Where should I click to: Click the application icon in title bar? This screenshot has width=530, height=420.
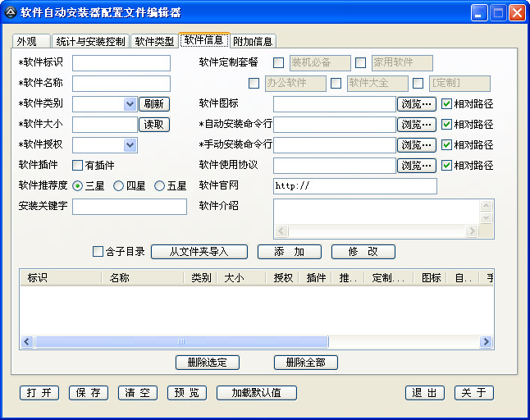10,12
